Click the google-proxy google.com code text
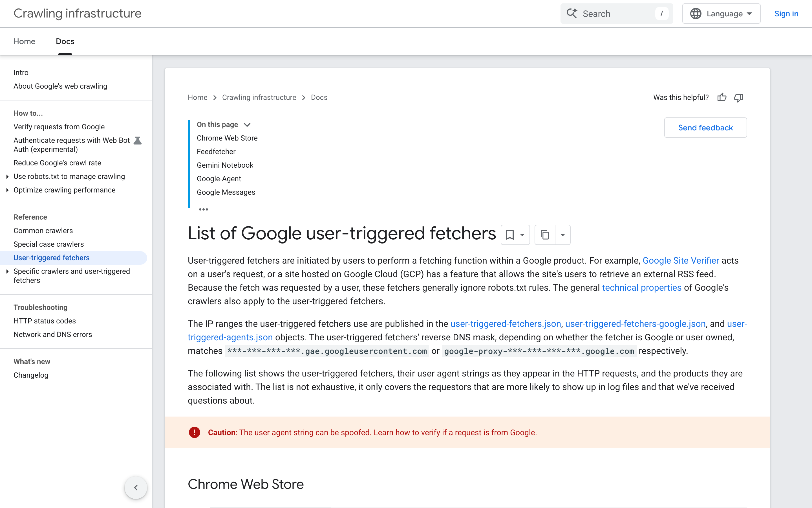812x508 pixels. point(539,351)
